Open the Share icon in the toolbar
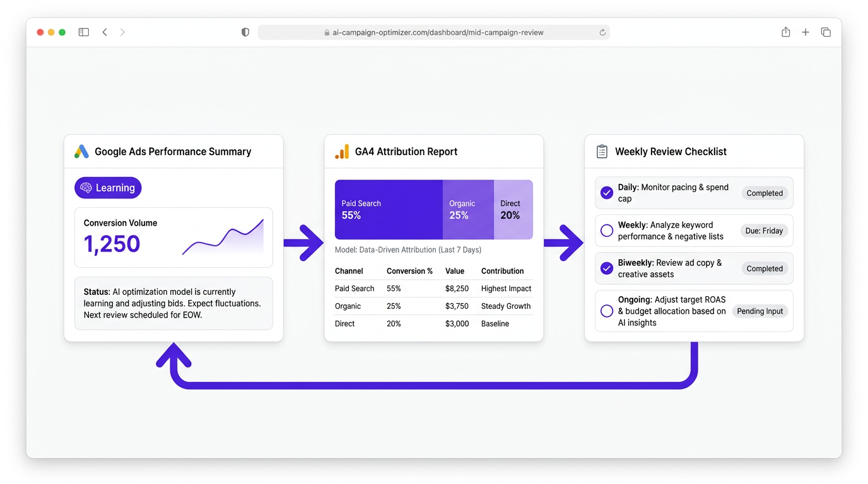The image size is (868, 484). point(785,32)
